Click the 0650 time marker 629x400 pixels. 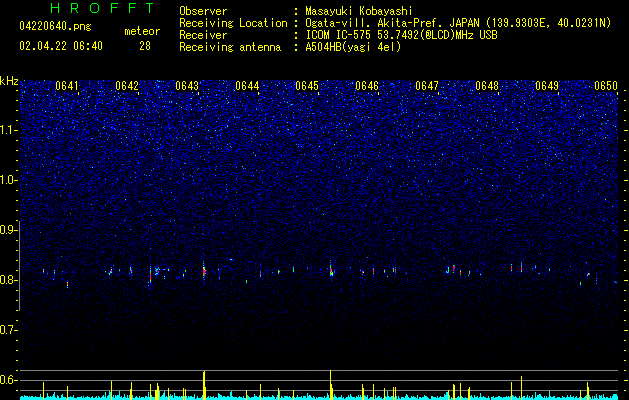(606, 86)
